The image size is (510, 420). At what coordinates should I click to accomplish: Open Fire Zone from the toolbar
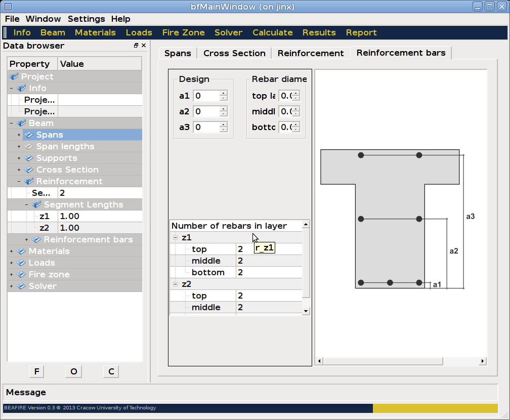click(183, 32)
